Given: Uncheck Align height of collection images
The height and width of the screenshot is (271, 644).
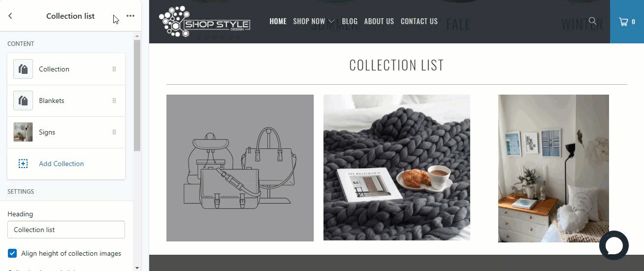Looking at the screenshot, I should (12, 253).
